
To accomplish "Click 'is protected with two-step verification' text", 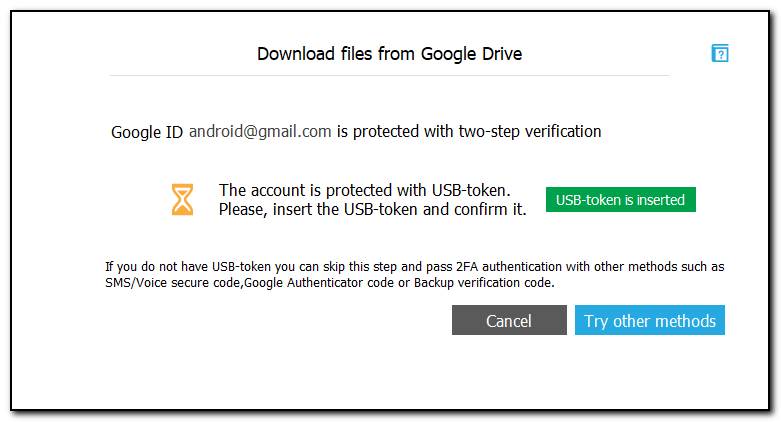I will click(x=469, y=131).
